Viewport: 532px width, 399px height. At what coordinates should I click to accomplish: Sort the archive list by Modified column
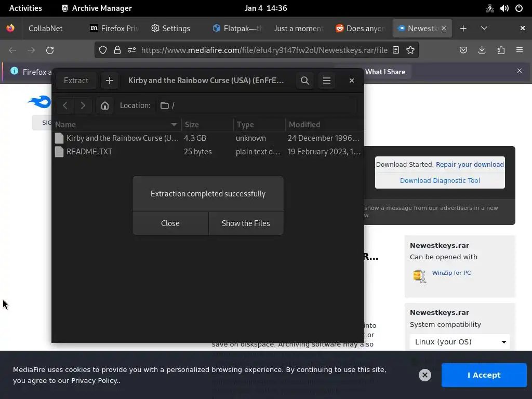tap(324, 125)
